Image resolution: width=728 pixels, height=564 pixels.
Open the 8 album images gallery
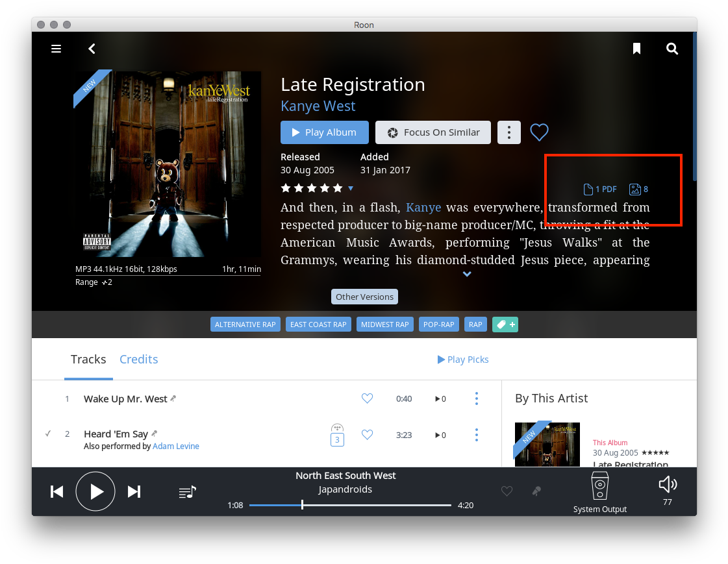coord(638,190)
